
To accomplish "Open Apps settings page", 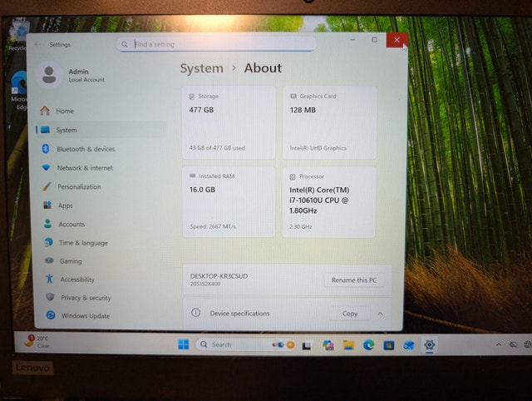I will [101, 205].
